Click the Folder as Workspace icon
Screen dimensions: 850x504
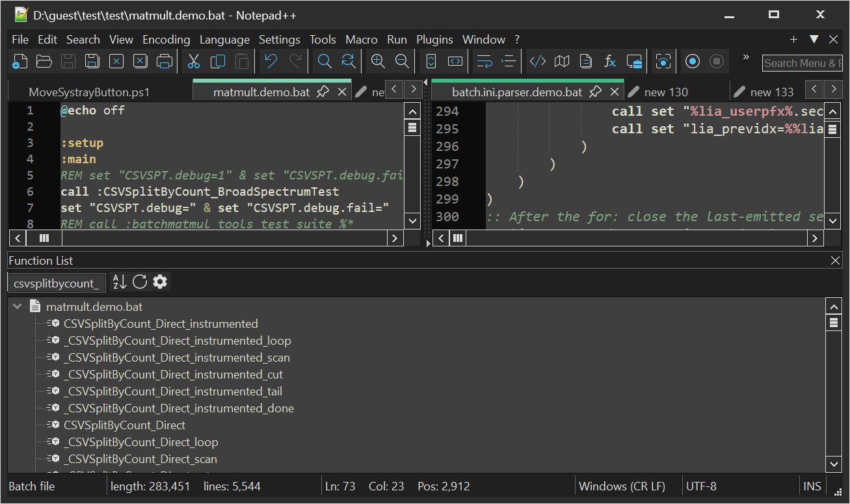tap(634, 62)
